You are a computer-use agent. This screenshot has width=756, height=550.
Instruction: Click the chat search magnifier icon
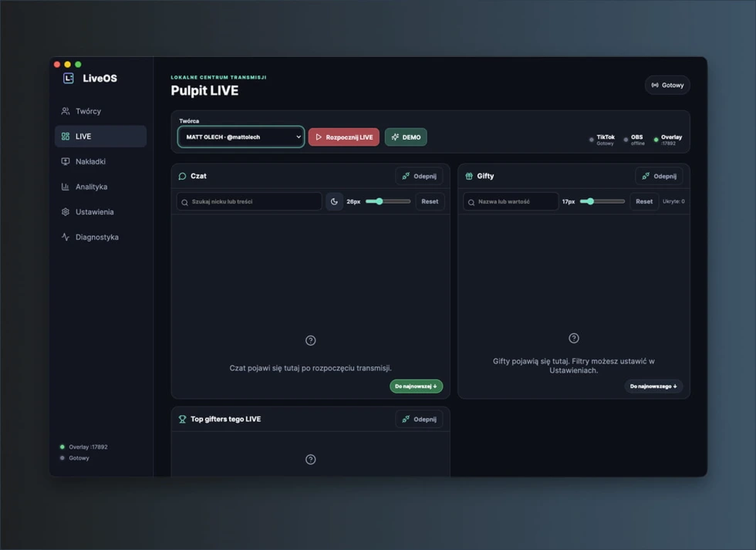pos(184,202)
